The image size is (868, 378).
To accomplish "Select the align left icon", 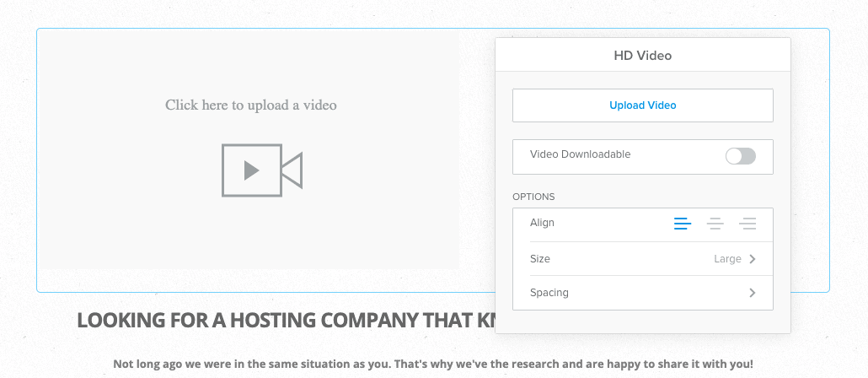I will 683,224.
